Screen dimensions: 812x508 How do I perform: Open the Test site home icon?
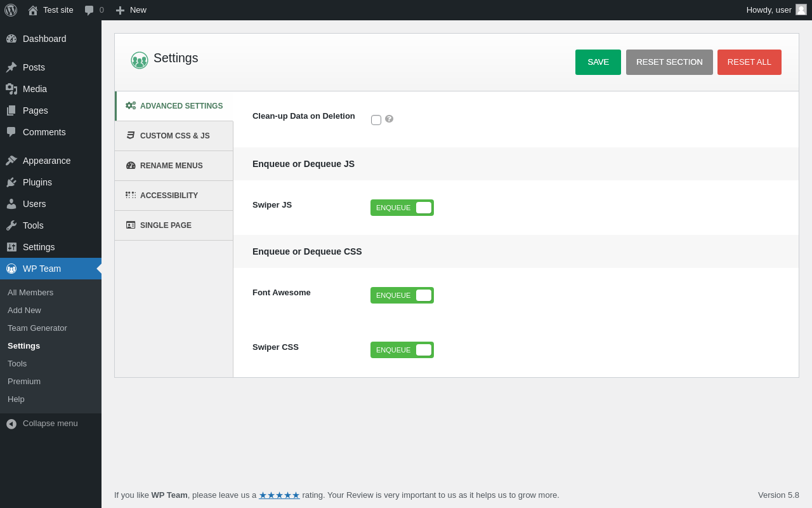tap(33, 10)
